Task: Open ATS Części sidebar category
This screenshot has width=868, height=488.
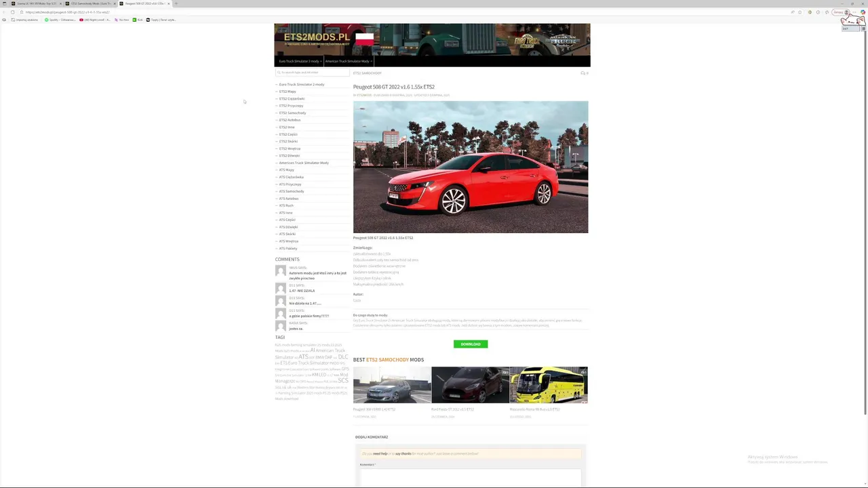Action: point(288,220)
